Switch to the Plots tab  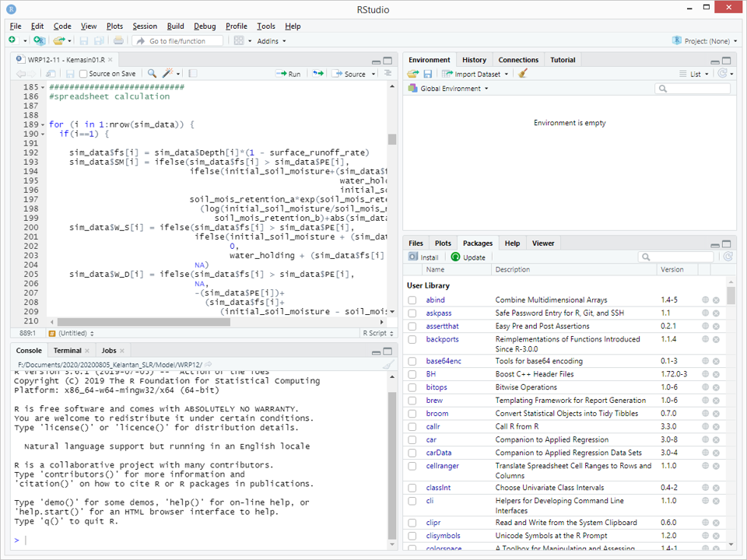point(443,243)
